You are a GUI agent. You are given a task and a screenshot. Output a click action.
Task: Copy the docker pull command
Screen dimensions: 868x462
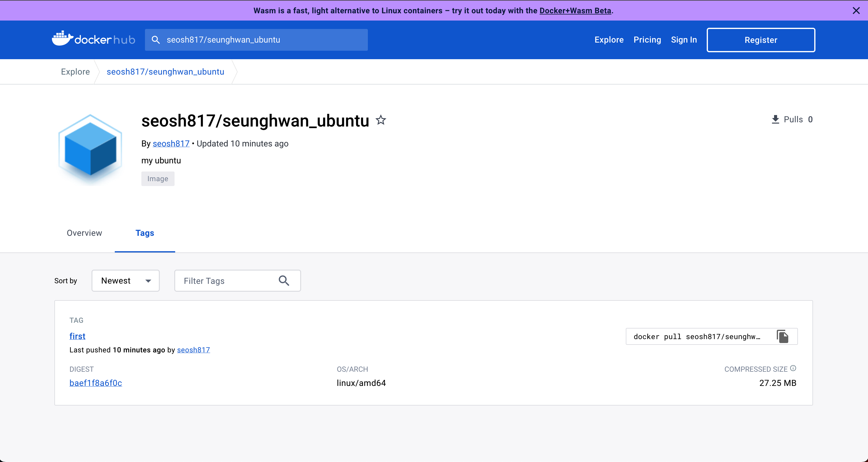click(783, 336)
